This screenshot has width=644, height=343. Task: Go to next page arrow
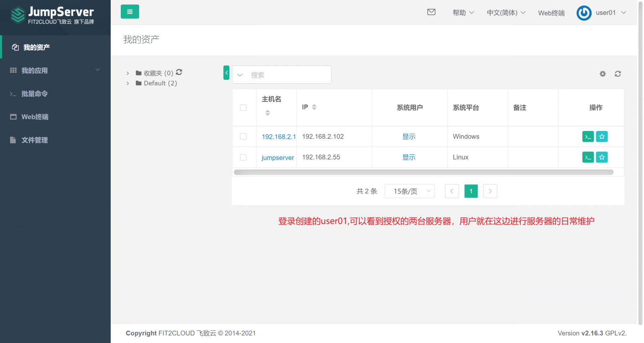[490, 191]
